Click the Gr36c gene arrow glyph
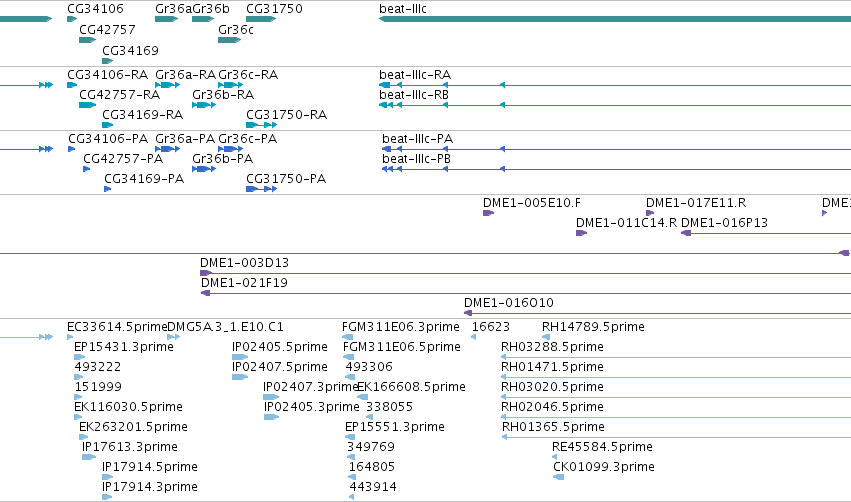851x502 pixels. pos(229,40)
